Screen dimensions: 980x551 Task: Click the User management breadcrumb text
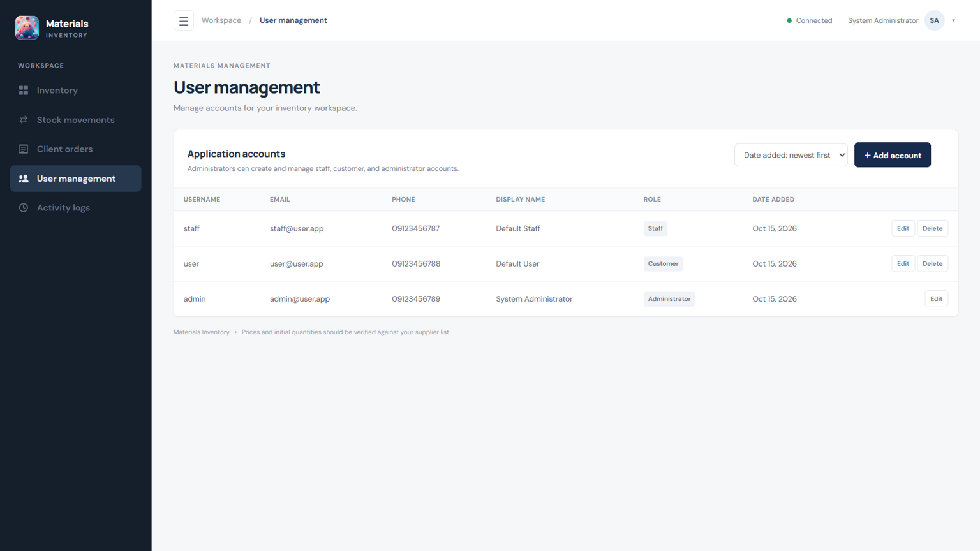[x=293, y=20]
